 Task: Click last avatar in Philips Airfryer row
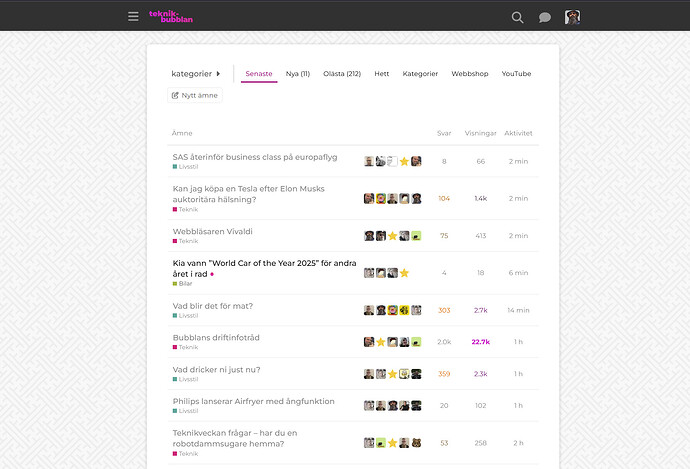click(x=416, y=406)
